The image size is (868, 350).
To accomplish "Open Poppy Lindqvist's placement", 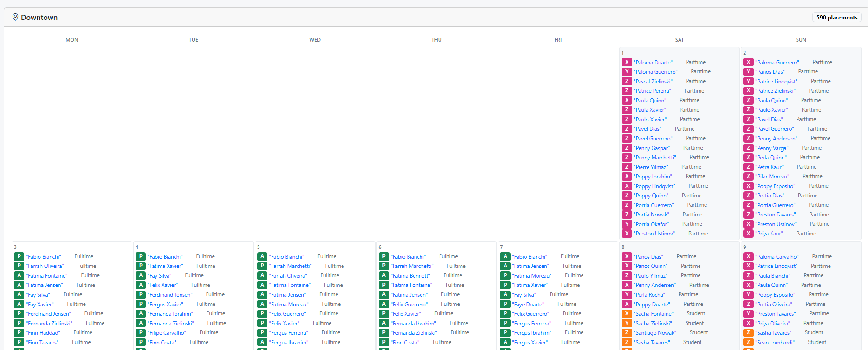I will click(x=654, y=186).
